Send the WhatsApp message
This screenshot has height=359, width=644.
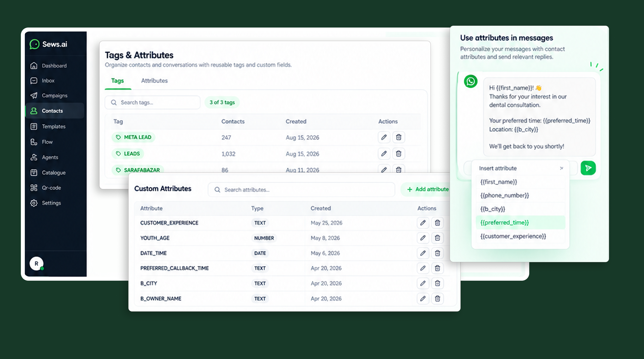tap(588, 168)
